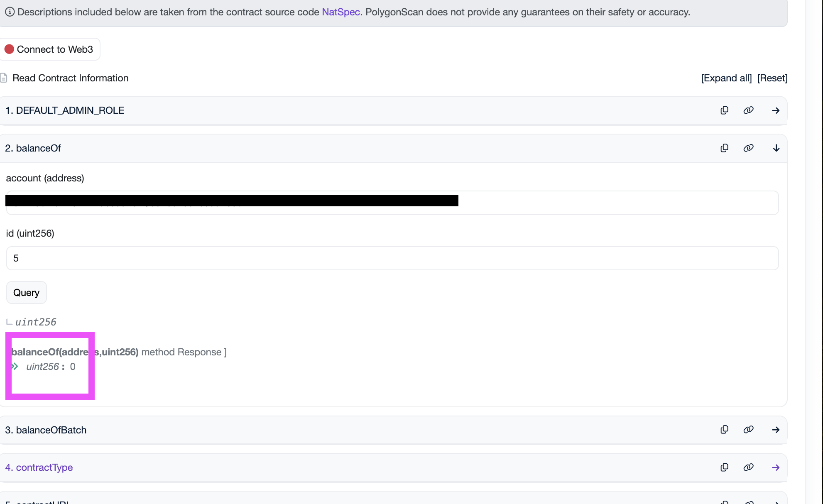Viewport: 823px width, 504px height.
Task: Copy contractType method name icon
Action: point(724,467)
